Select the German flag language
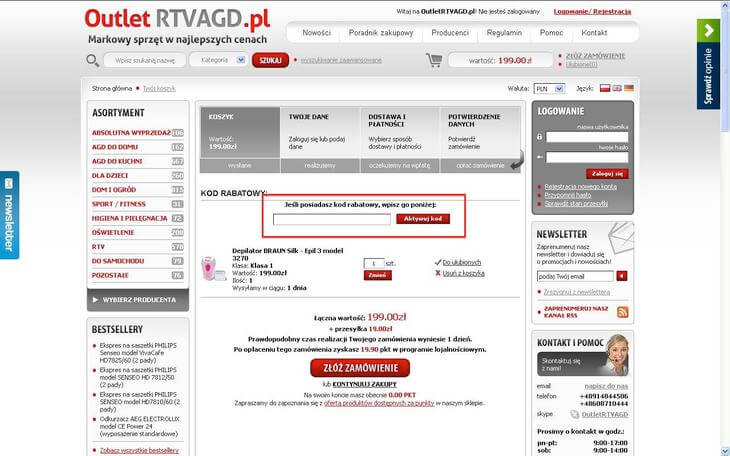730x456 pixels. coord(629,88)
